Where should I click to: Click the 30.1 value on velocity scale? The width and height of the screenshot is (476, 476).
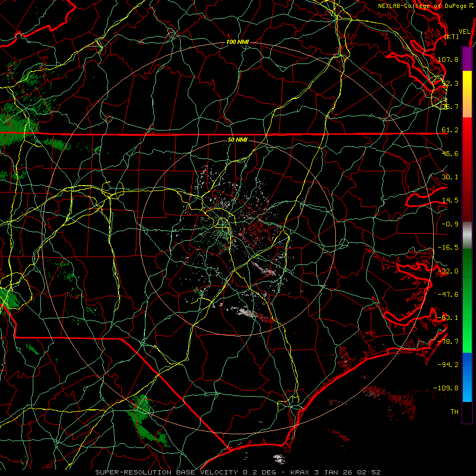[x=450, y=177]
